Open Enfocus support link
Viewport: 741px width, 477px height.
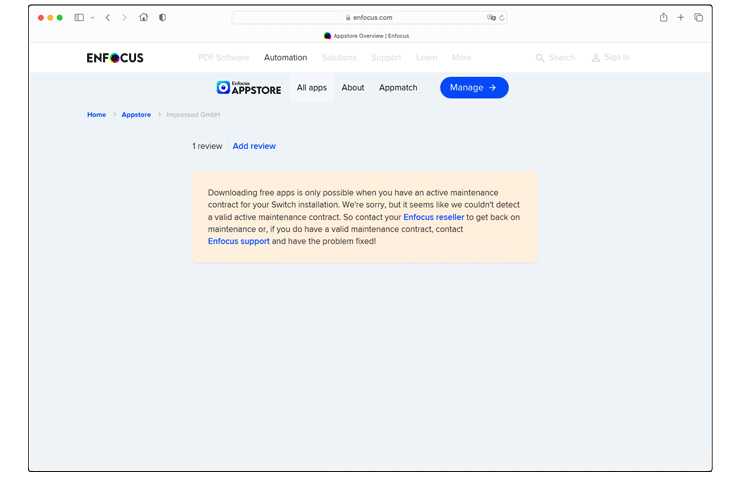[239, 242]
